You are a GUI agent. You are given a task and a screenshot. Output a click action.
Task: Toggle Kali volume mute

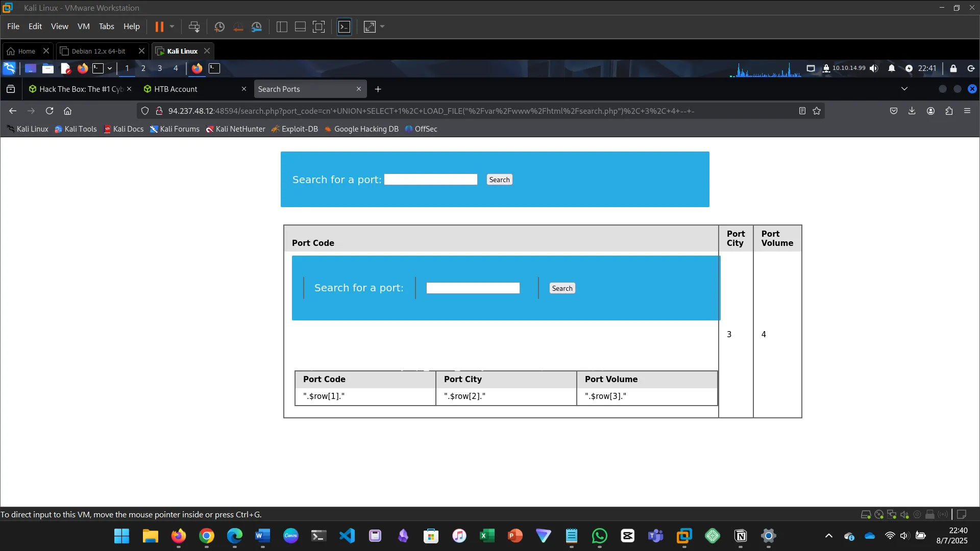point(874,68)
